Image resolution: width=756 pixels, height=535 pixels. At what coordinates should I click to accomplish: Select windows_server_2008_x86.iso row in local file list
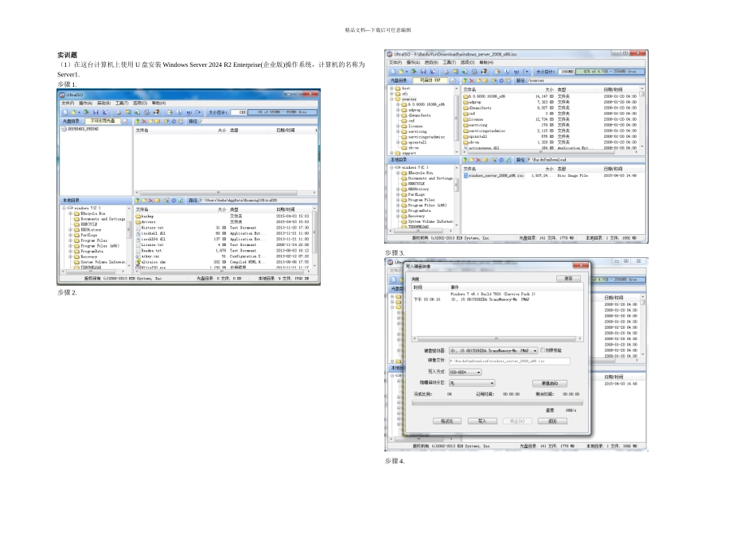[x=550, y=176]
